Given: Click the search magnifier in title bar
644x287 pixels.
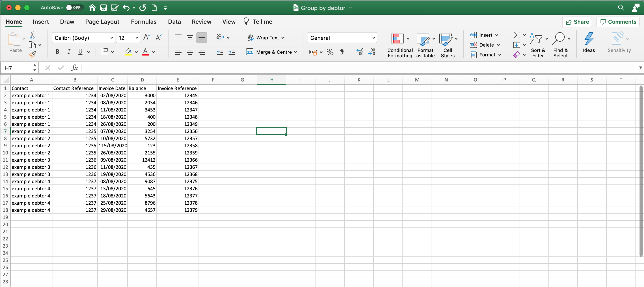Looking at the screenshot, I should coord(621,8).
